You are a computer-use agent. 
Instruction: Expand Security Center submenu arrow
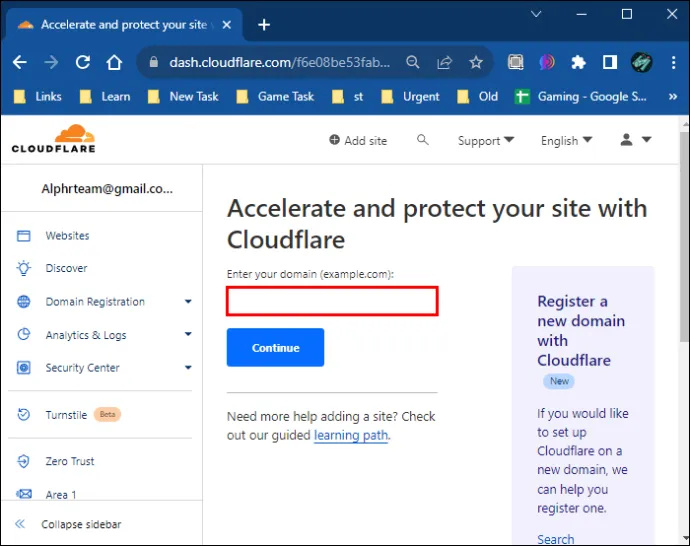tap(188, 367)
